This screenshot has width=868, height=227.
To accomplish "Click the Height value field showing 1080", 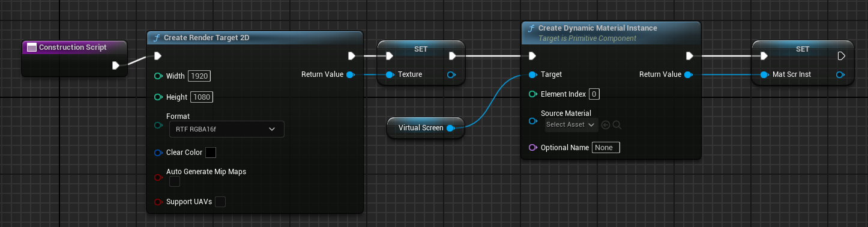I will pos(201,97).
